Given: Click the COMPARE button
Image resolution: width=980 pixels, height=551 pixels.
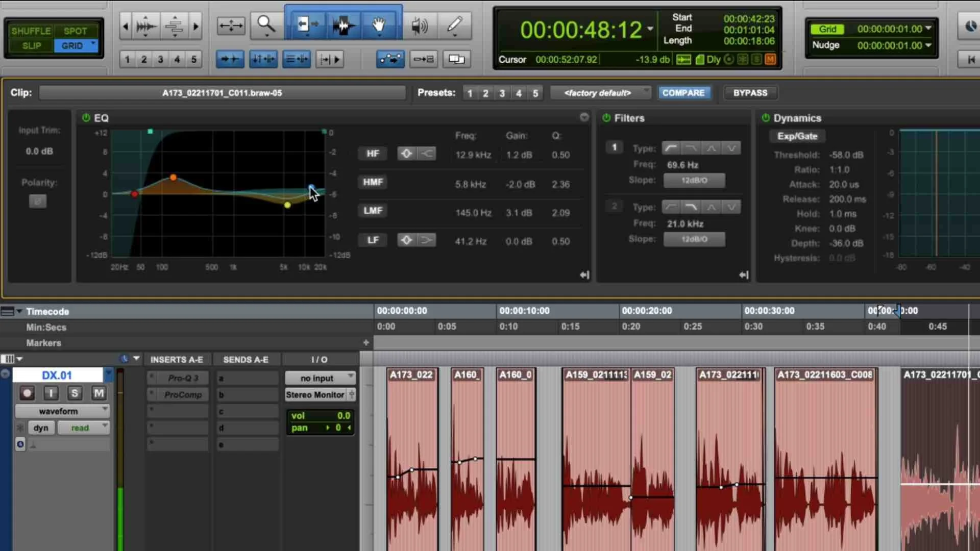Looking at the screenshot, I should [683, 92].
